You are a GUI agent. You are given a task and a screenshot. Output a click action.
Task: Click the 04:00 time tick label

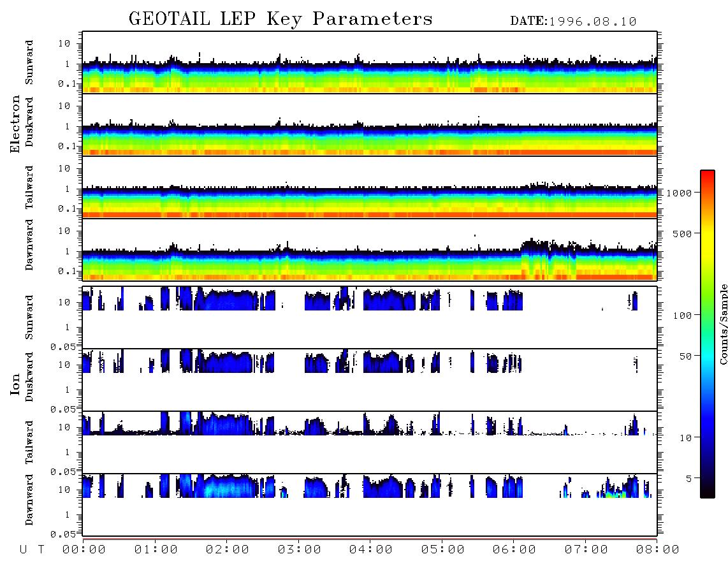(x=371, y=550)
